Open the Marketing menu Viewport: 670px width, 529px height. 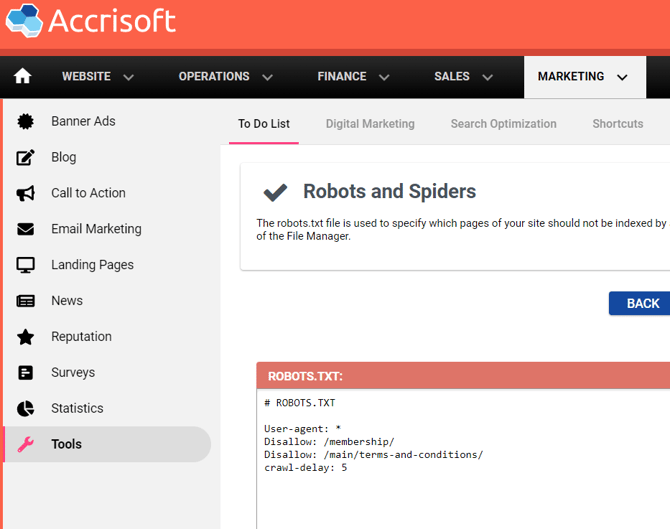pyautogui.click(x=583, y=77)
